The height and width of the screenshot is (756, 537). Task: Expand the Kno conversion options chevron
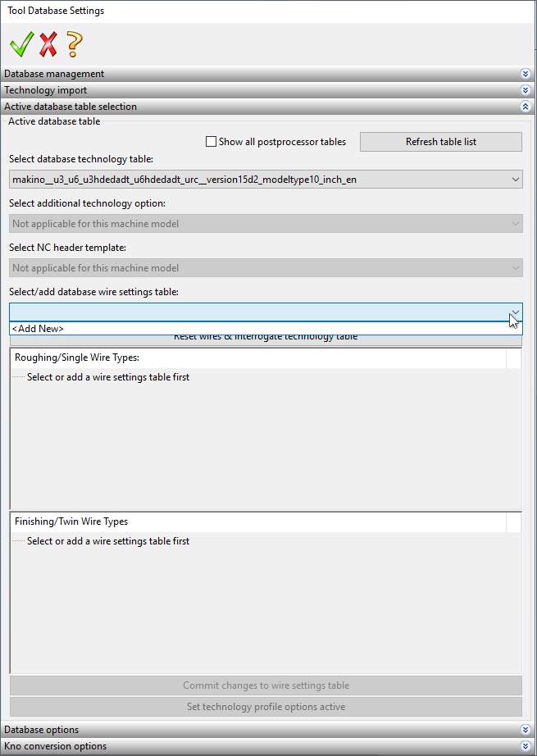526,746
